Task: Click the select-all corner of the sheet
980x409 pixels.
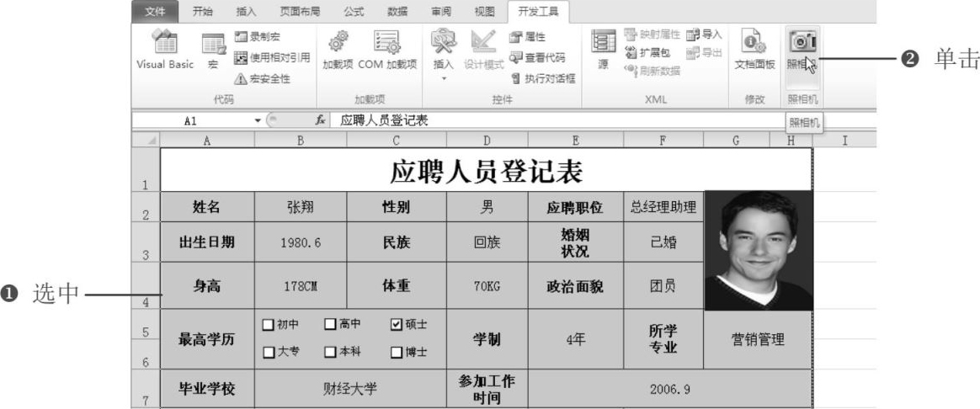Action: click(x=146, y=141)
